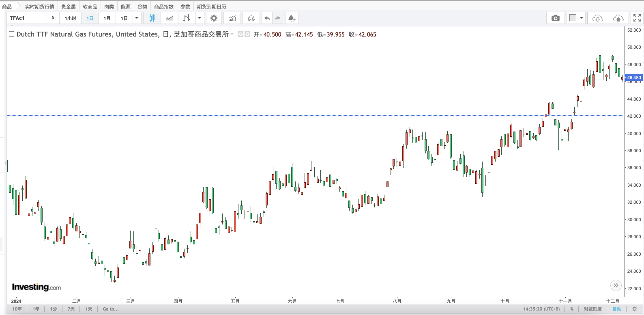Click the undo arrow icon

tap(267, 18)
